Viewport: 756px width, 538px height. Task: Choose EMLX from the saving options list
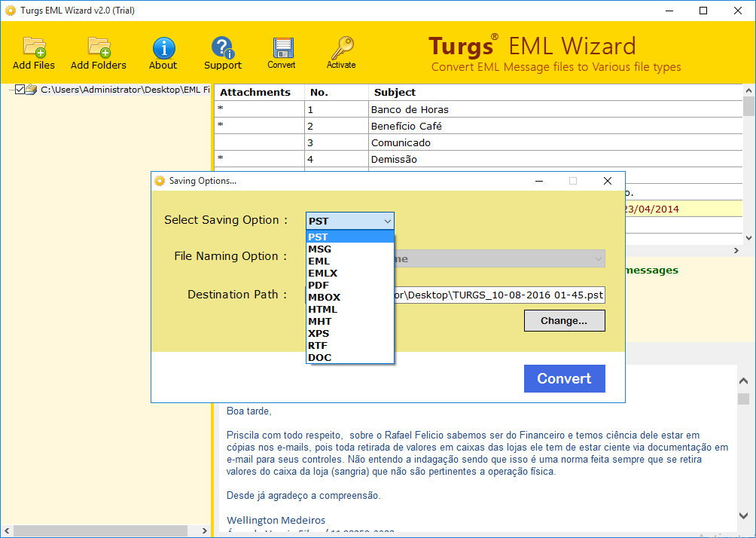(350, 273)
